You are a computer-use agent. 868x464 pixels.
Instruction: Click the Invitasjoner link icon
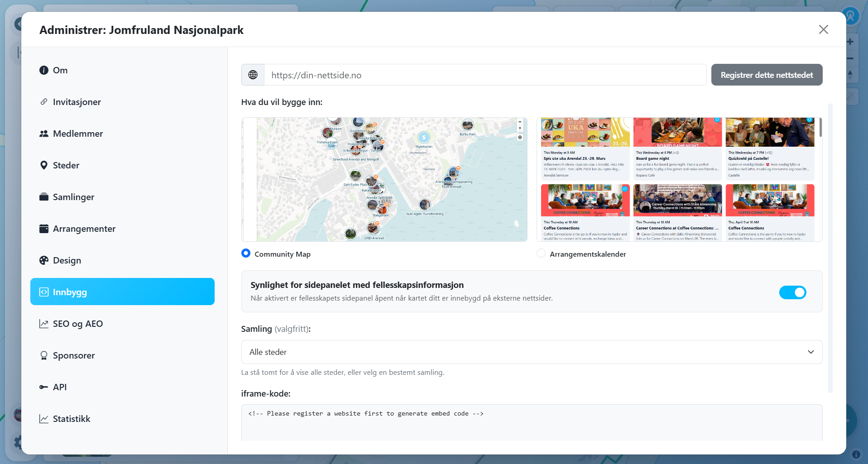click(44, 102)
